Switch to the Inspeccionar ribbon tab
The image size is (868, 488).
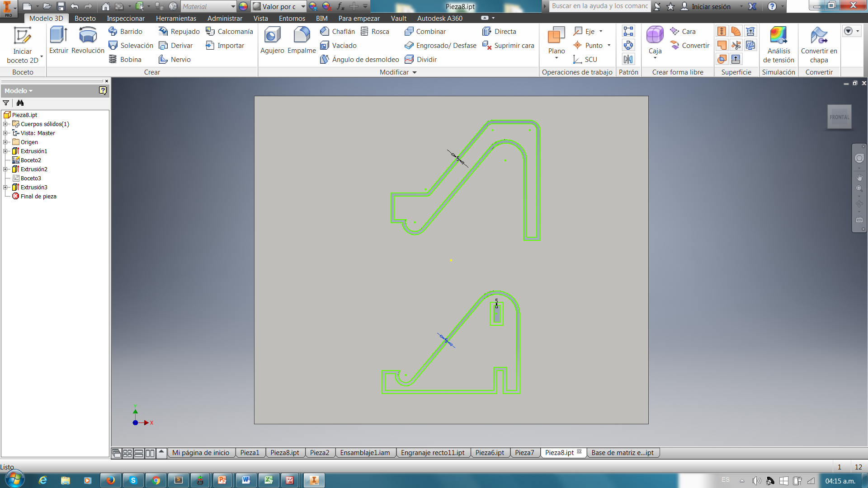pos(126,19)
